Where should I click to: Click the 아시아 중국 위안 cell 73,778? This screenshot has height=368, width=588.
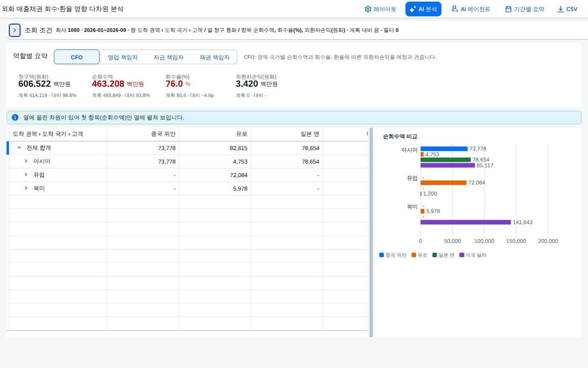coord(143,161)
